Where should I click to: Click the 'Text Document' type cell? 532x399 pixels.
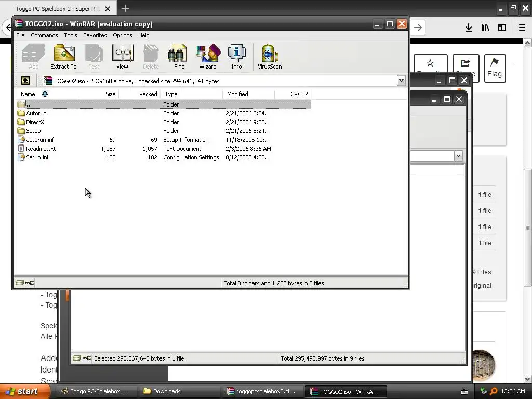point(182,149)
